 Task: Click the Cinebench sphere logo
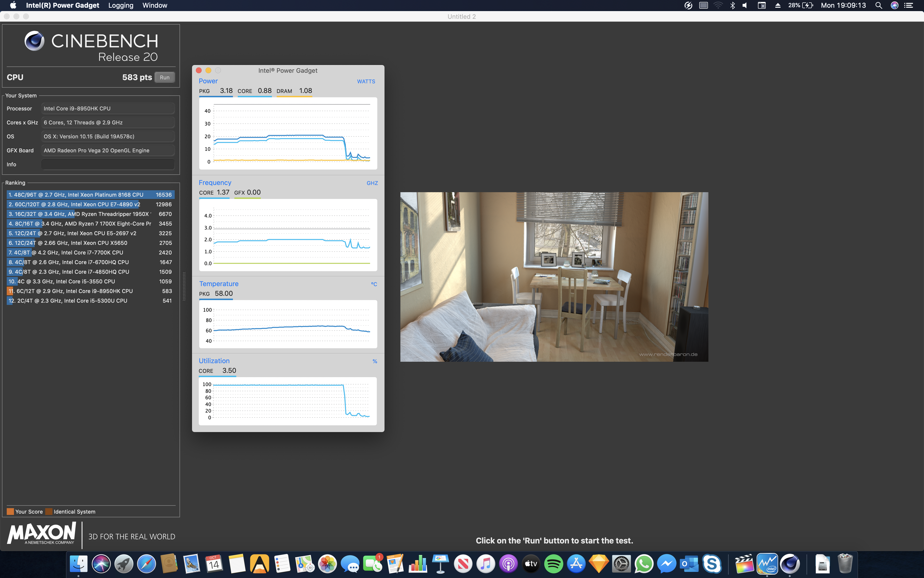pos(34,41)
